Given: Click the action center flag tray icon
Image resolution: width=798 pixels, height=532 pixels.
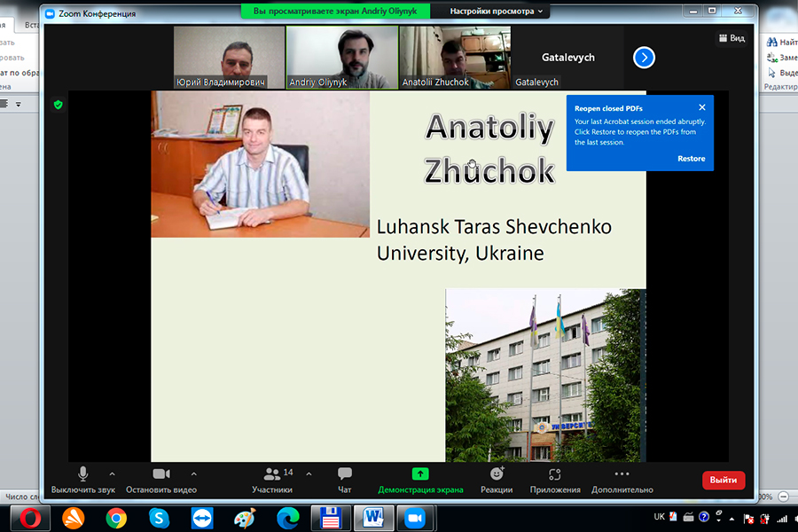Looking at the screenshot, I should pos(748,519).
